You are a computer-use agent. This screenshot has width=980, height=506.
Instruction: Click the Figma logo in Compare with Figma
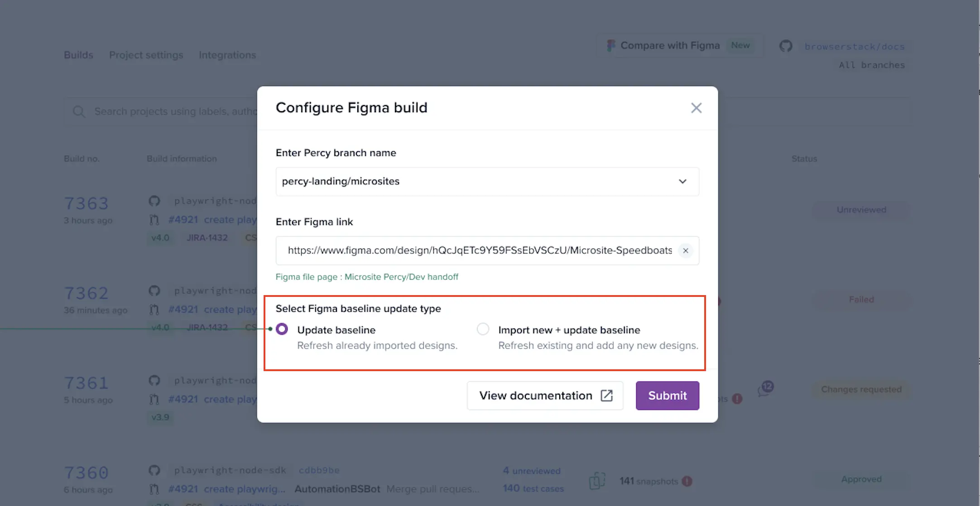611,45
